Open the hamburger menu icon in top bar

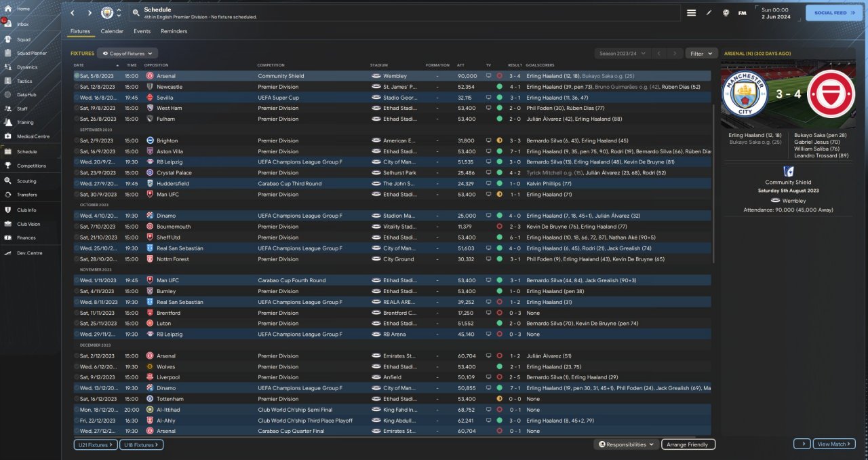[x=691, y=13]
